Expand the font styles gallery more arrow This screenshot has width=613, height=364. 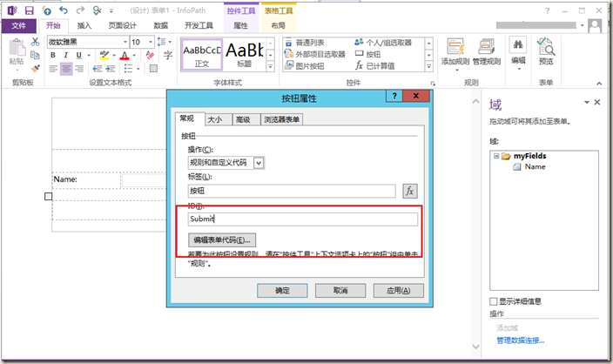point(270,66)
